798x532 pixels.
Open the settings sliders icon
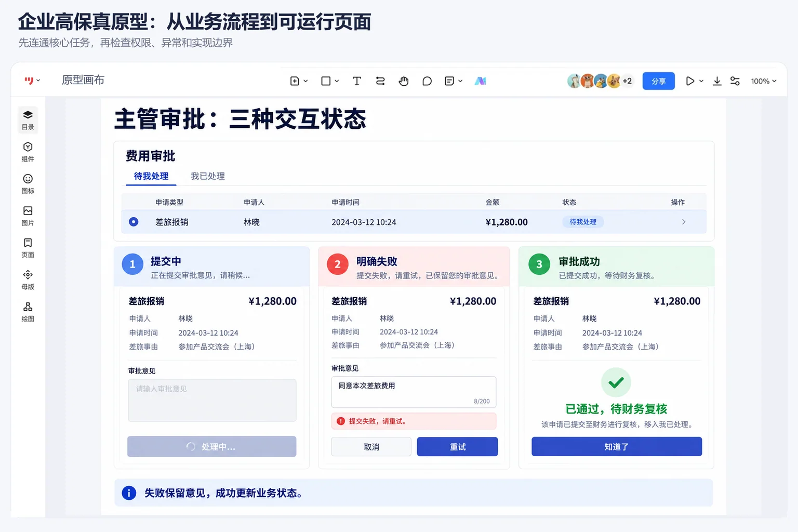tap(735, 81)
